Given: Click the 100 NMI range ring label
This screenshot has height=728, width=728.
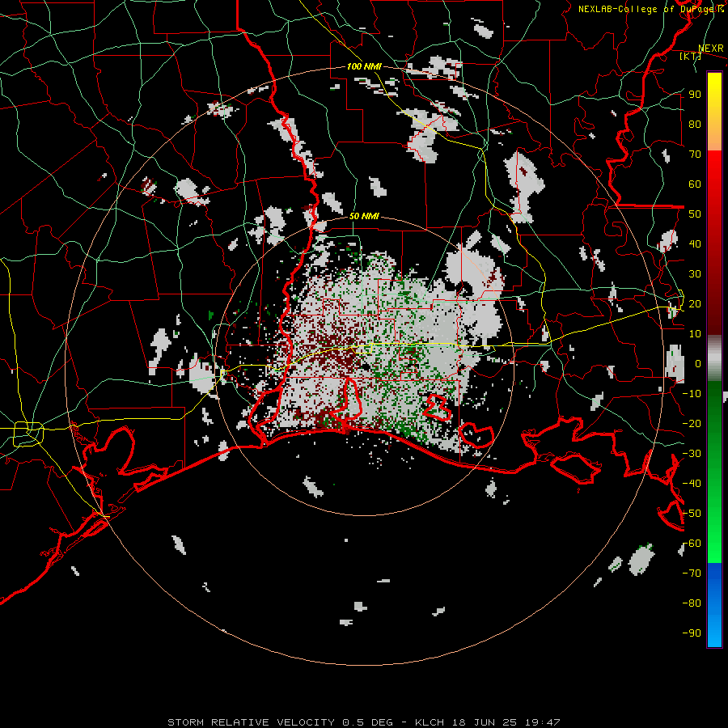Looking at the screenshot, I should tap(364, 66).
